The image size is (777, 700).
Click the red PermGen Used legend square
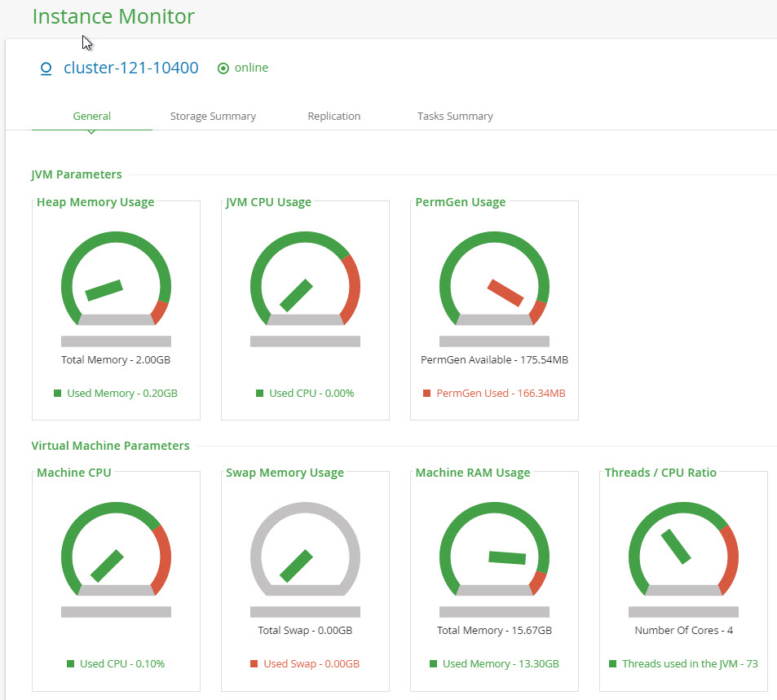pyautogui.click(x=426, y=394)
